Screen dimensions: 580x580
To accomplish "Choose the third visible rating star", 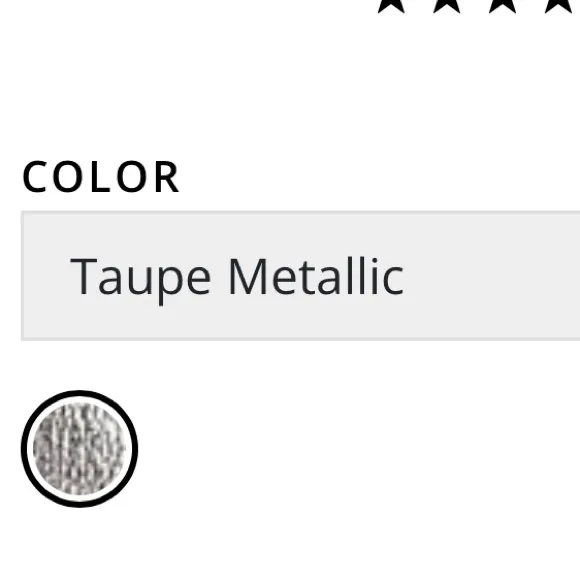I will (x=502, y=6).
